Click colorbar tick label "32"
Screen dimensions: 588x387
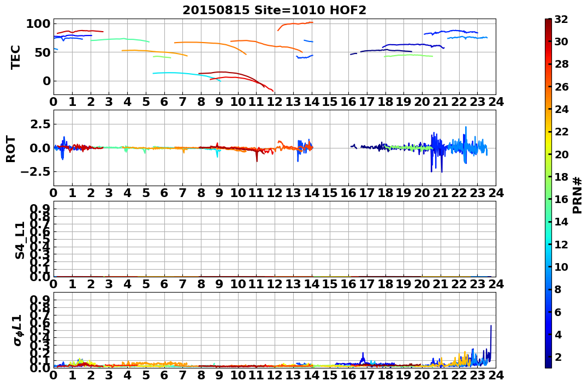(561, 19)
